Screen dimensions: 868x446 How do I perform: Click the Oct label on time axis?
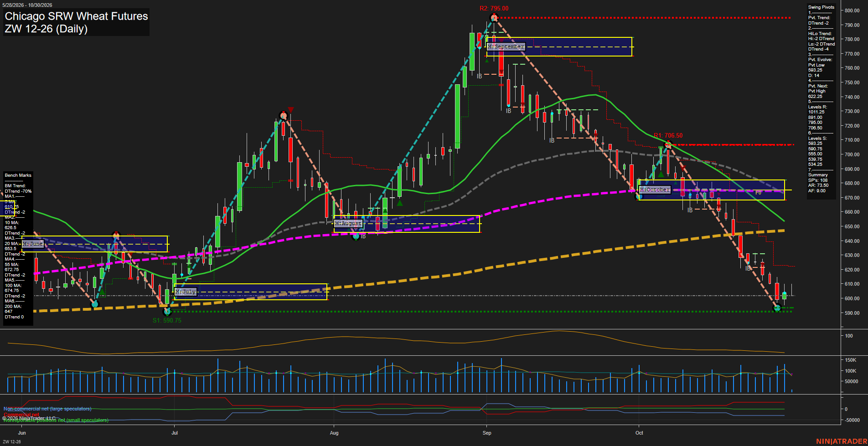(x=639, y=433)
